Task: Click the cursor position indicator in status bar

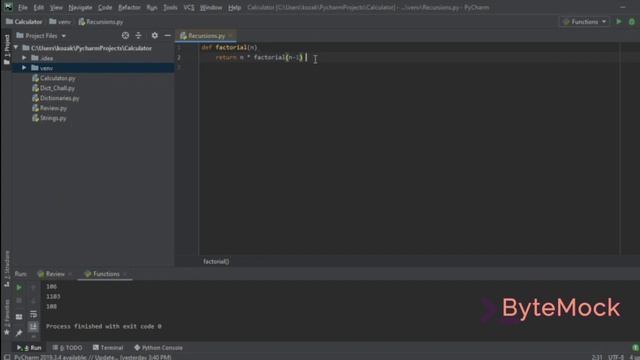Action: tap(597, 357)
